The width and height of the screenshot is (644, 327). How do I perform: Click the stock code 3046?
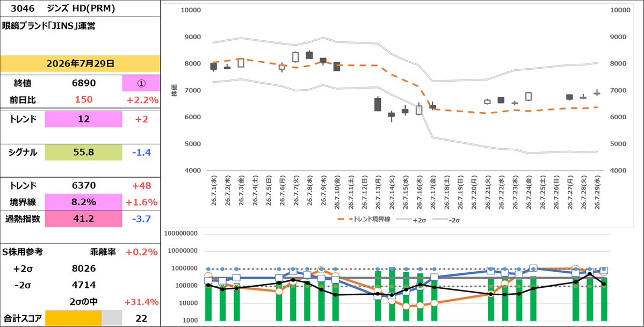(23, 8)
